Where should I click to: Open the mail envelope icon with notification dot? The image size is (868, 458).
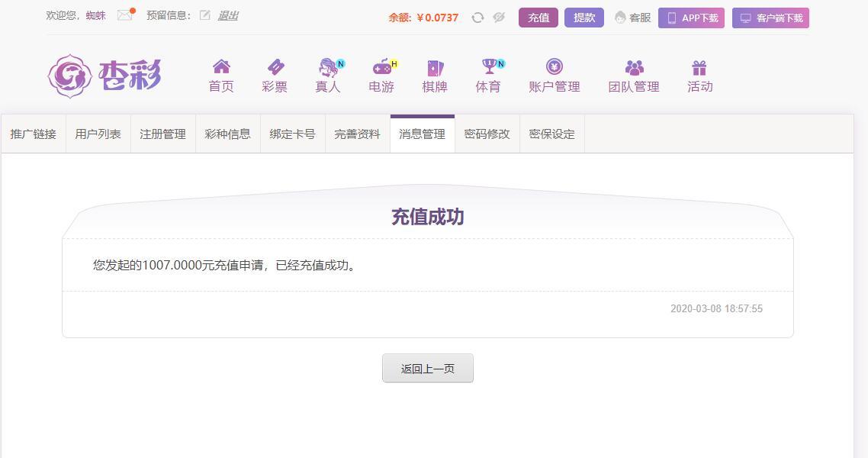[x=126, y=15]
